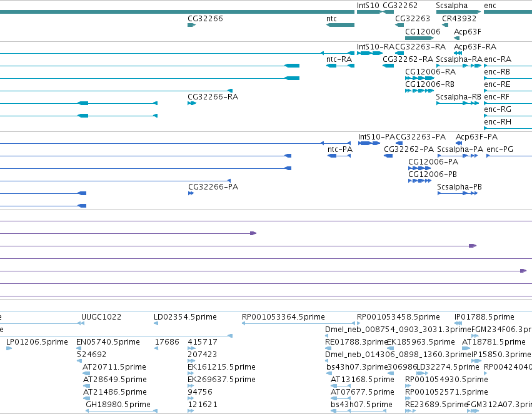Select the AT28649.5prime EST label

click(x=114, y=380)
